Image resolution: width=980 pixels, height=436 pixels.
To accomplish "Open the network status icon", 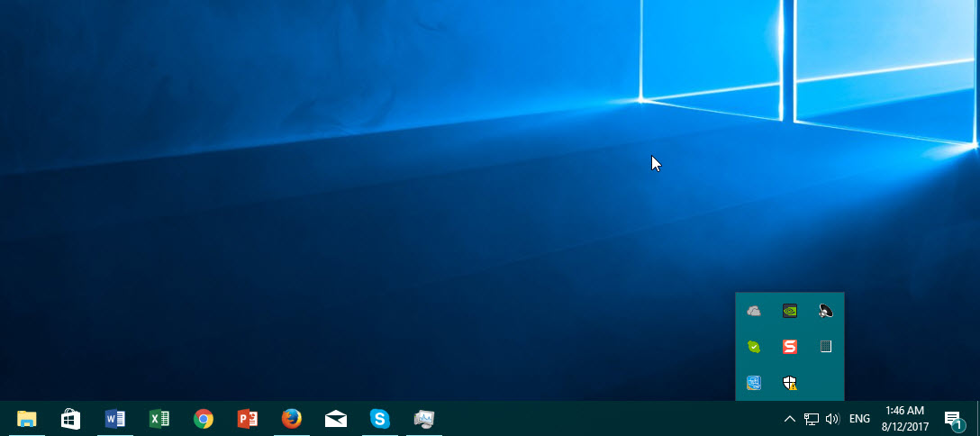I will (x=812, y=419).
